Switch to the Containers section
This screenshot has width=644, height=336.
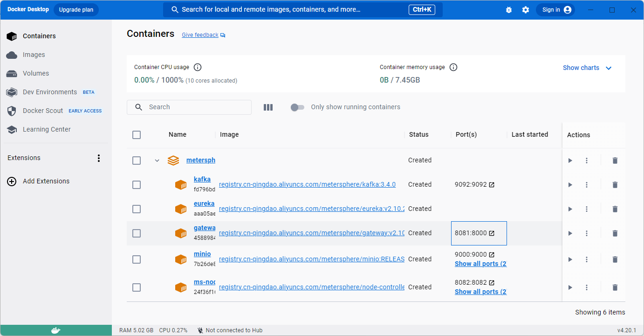(39, 36)
